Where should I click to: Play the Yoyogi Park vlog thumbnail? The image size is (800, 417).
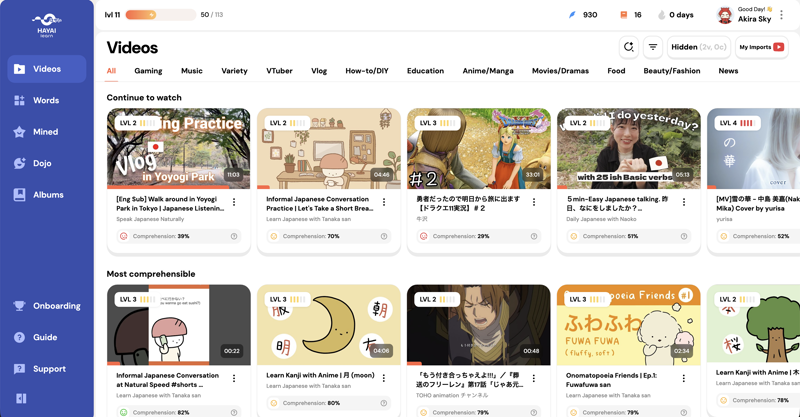pyautogui.click(x=179, y=149)
